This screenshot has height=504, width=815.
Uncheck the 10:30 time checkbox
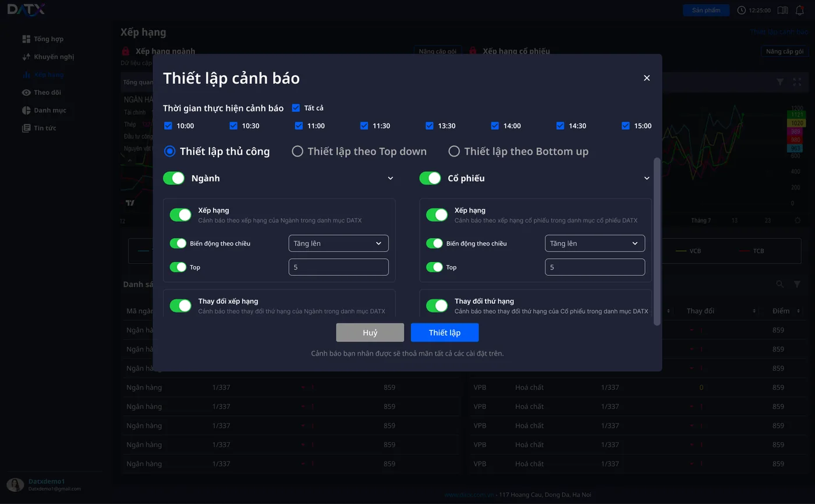click(233, 126)
